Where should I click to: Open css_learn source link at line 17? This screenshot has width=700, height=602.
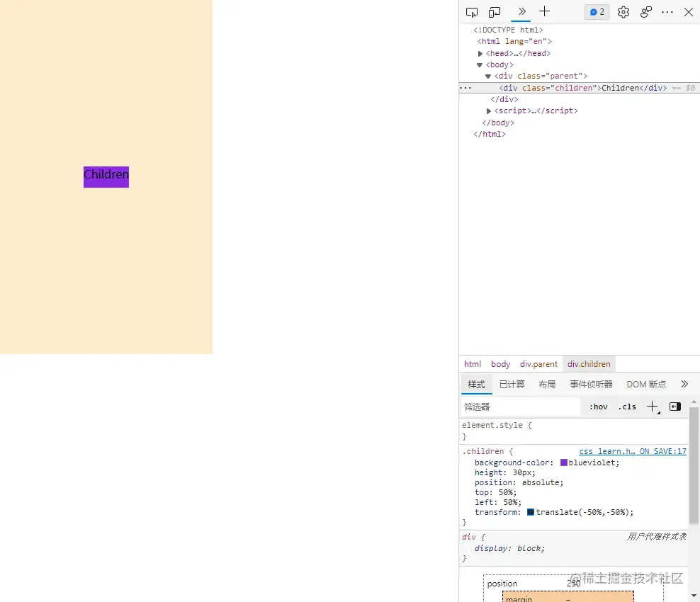pos(633,451)
